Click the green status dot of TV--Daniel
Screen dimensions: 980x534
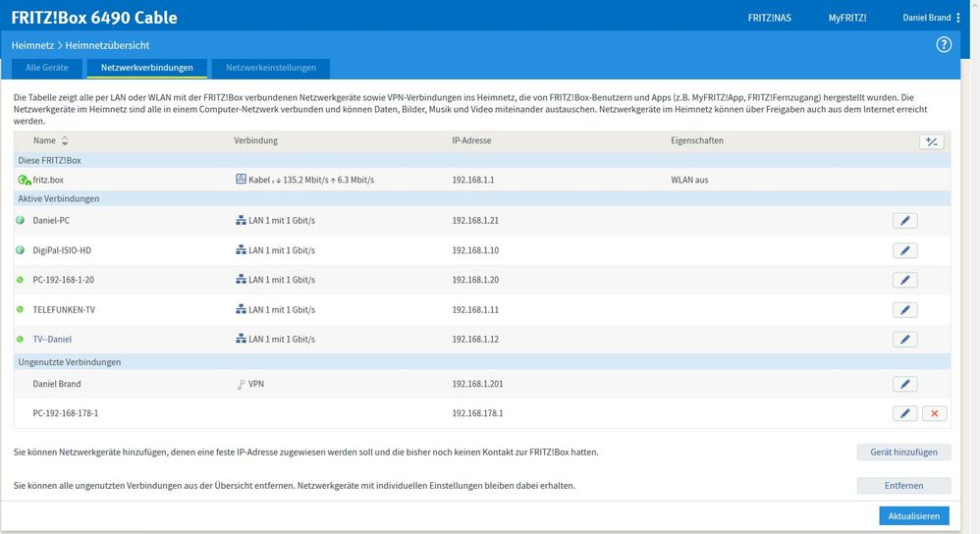point(20,339)
